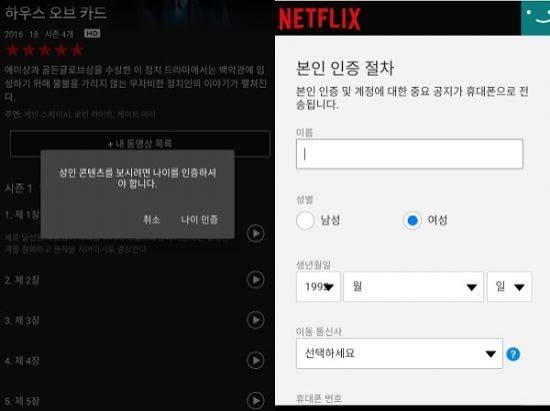Rate with the first red star

[13, 50]
